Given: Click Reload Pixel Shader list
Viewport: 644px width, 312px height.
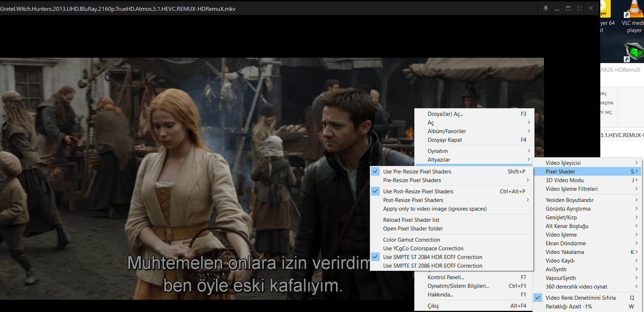Looking at the screenshot, I should 411,220.
